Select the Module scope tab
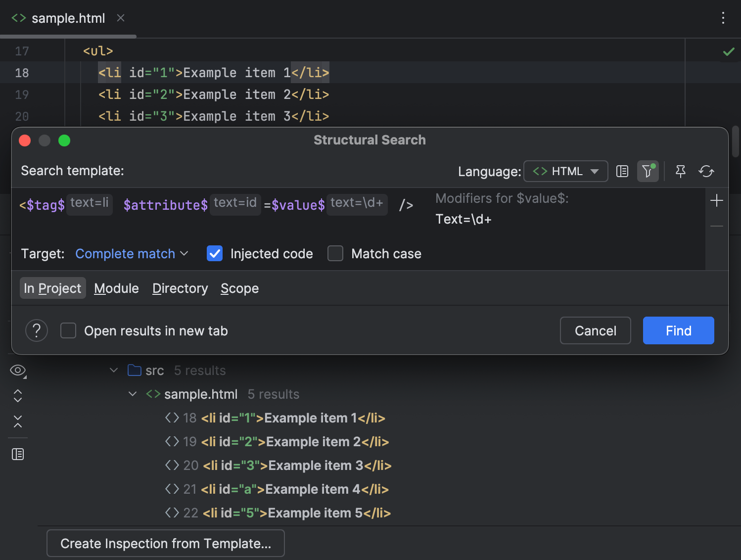Image resolution: width=741 pixels, height=560 pixels. 116,288
